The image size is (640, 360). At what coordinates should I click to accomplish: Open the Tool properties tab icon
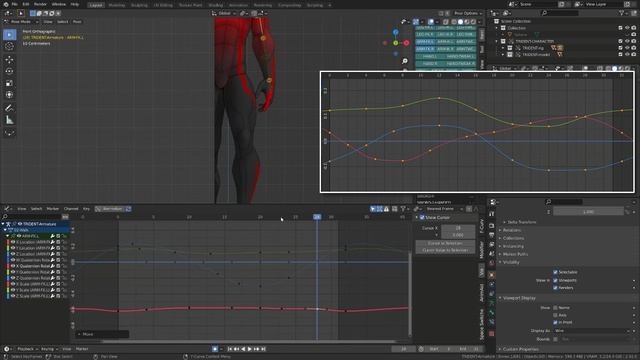[x=492, y=214]
